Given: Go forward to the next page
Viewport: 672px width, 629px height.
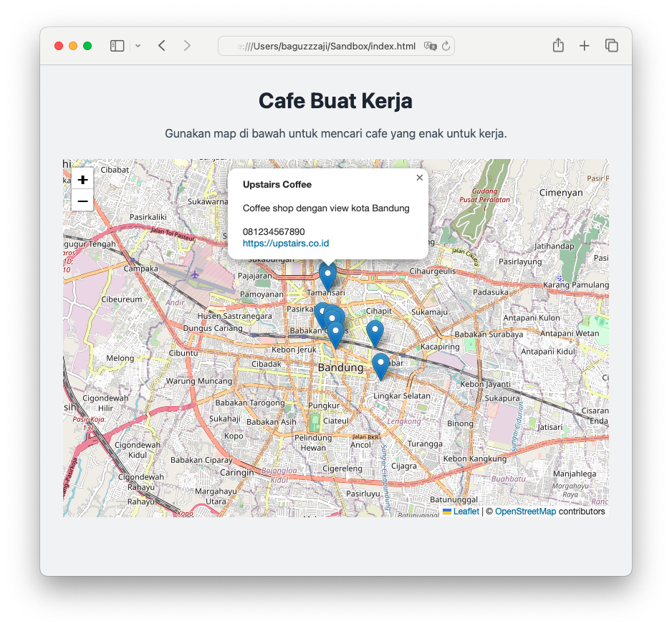Looking at the screenshot, I should (x=187, y=46).
